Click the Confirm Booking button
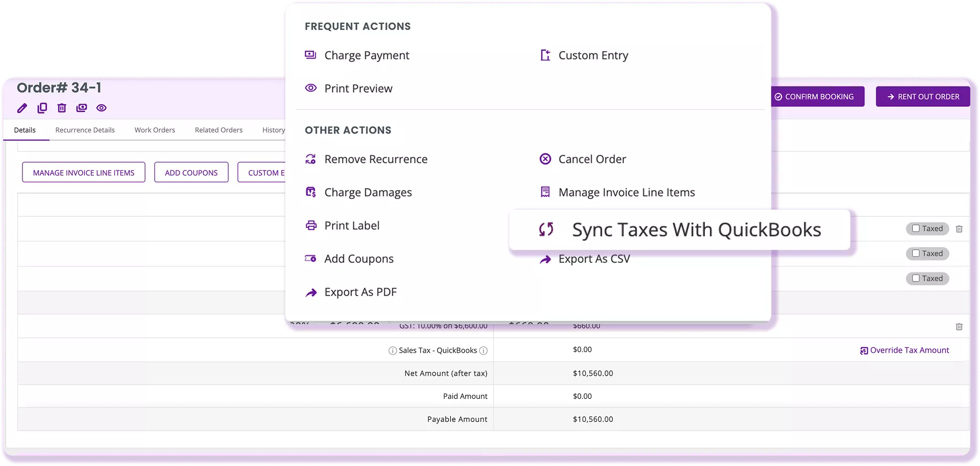The width and height of the screenshot is (980, 466). (817, 97)
